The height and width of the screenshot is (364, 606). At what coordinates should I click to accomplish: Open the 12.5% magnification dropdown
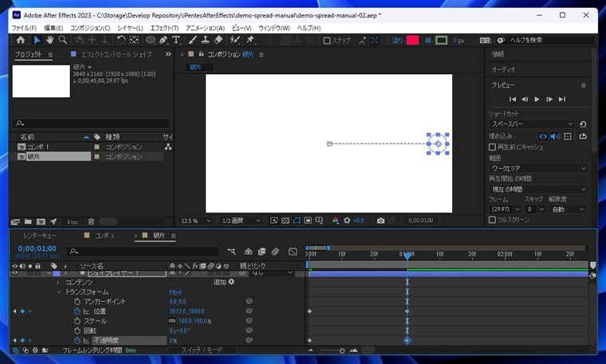(x=195, y=221)
